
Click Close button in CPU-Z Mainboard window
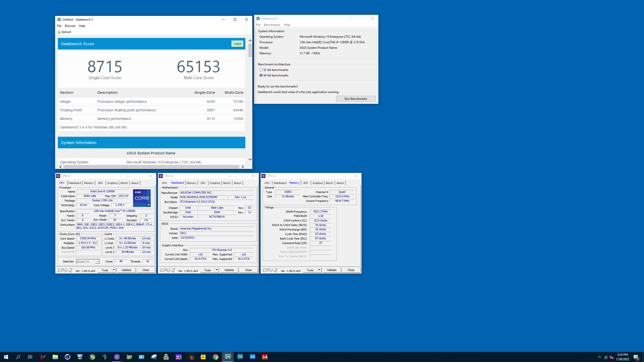[248, 270]
